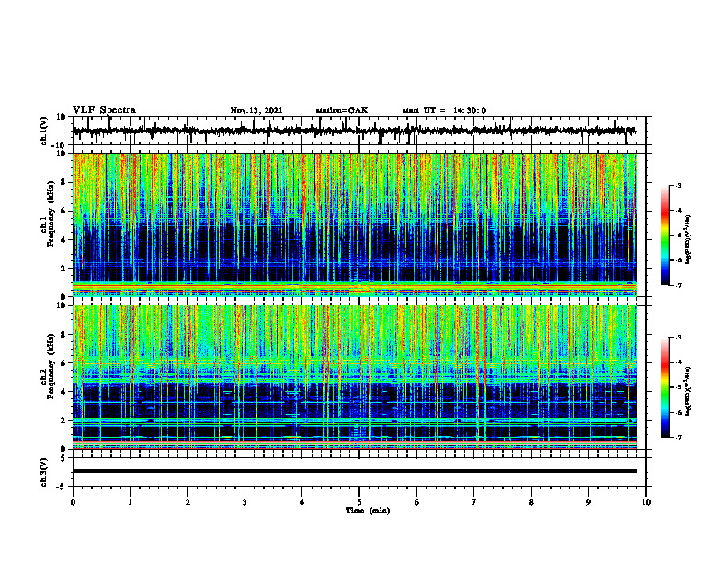The image size is (728, 563).
Task: Click the time axis tick label "8"
Action: (x=531, y=502)
